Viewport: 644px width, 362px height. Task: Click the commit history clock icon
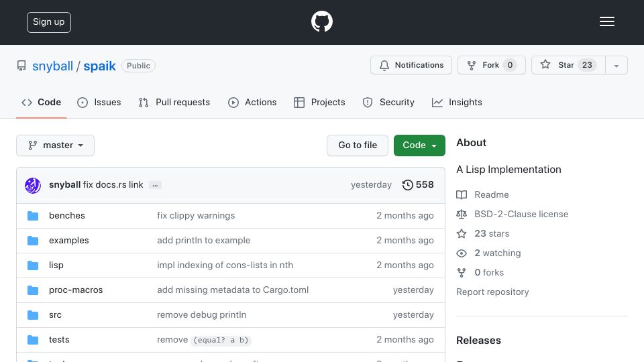407,185
